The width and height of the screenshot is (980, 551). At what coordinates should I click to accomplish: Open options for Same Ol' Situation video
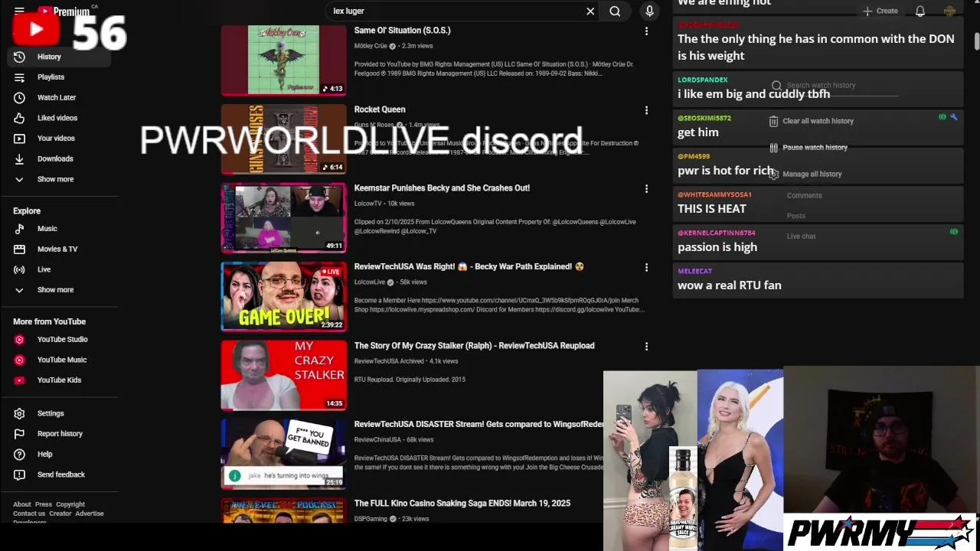pyautogui.click(x=646, y=31)
